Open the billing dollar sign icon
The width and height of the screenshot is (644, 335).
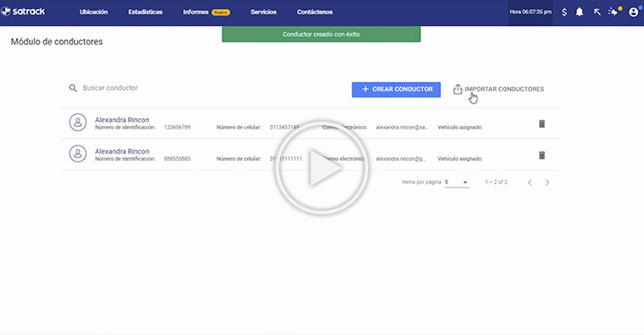pyautogui.click(x=564, y=13)
